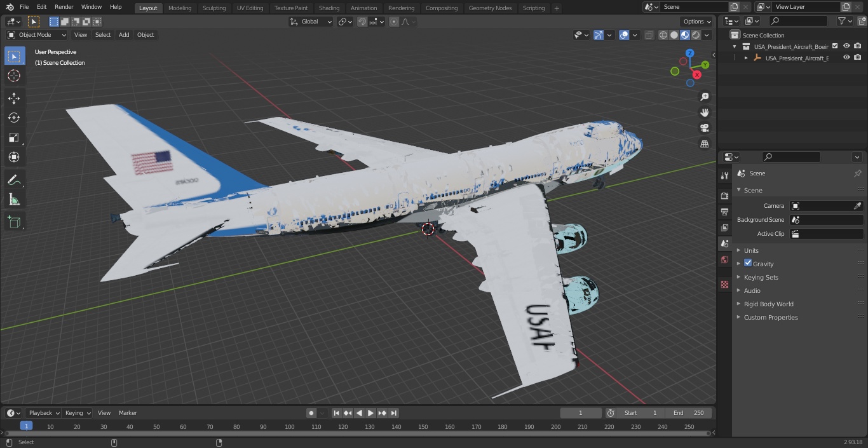868x448 pixels.
Task: Toggle X-ray view in header
Action: pos(649,35)
